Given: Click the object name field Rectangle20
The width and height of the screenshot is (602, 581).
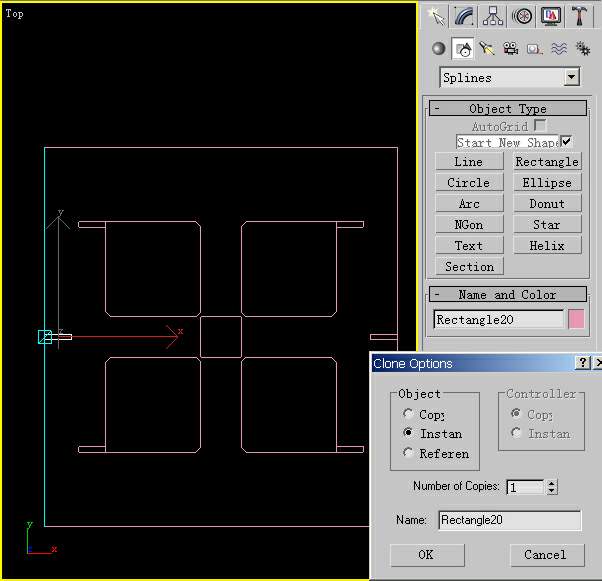Looking at the screenshot, I should pos(499,319).
